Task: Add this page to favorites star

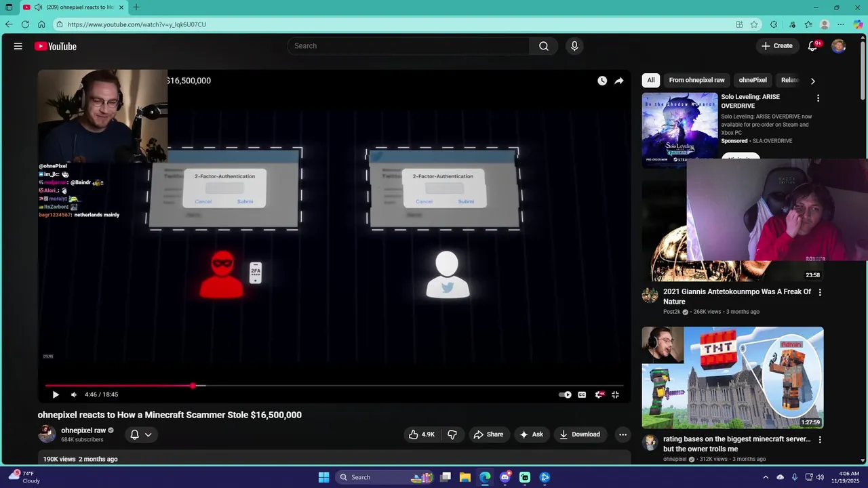Action: pos(754,24)
